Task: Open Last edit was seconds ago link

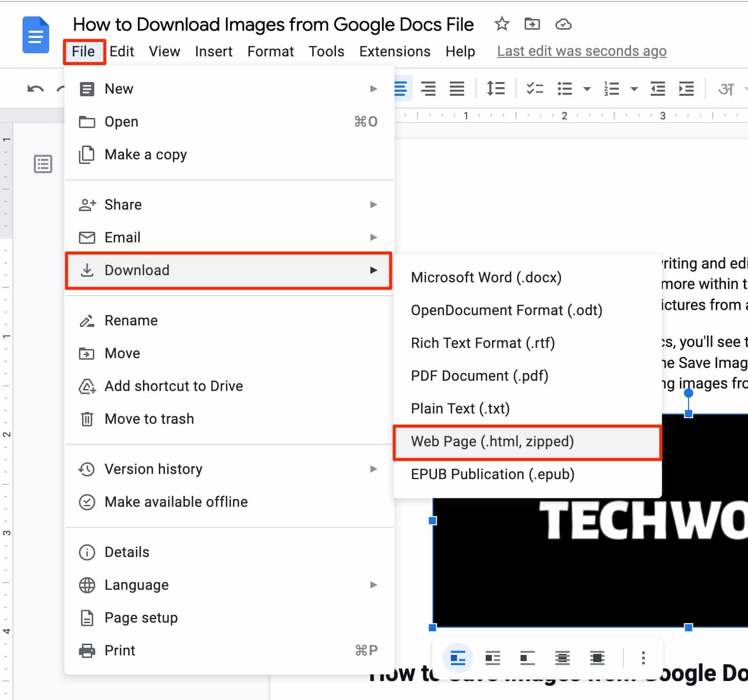Action: click(x=581, y=51)
